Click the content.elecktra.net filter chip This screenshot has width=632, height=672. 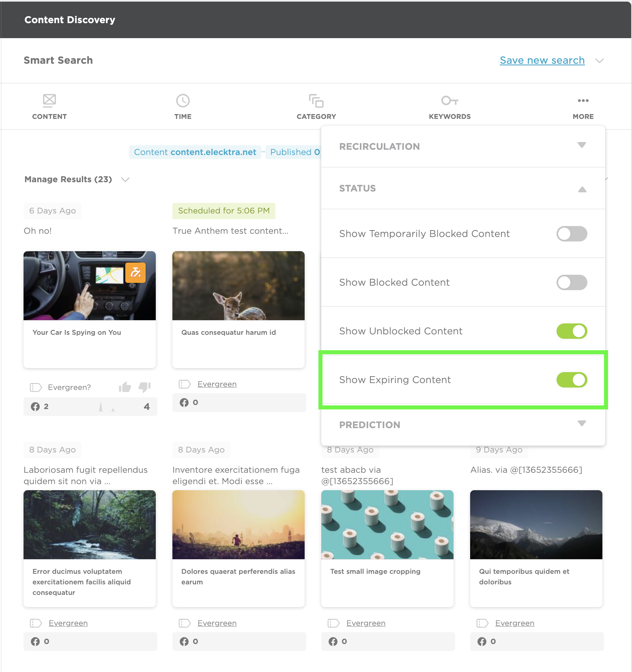click(x=195, y=152)
